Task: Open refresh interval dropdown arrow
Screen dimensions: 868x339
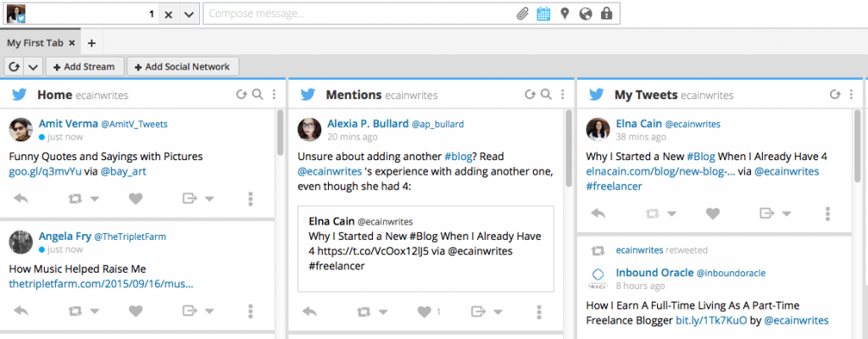Action: tap(33, 66)
